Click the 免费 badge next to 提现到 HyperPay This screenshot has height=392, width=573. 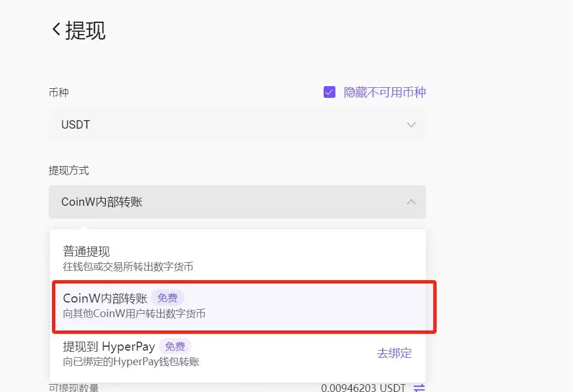point(176,346)
